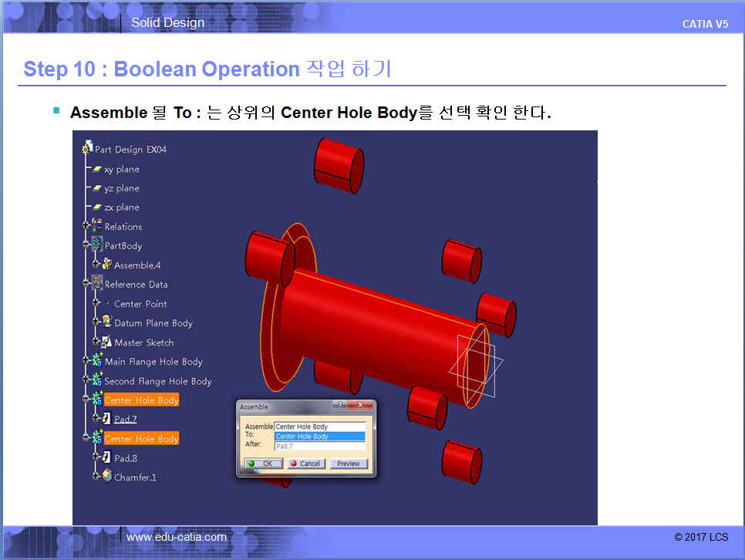
Task: Expand the Main Flange Hole Body node
Action: click(x=86, y=361)
